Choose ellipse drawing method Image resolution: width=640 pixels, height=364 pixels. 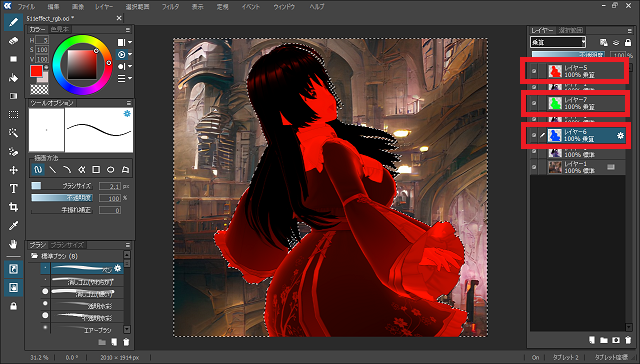[111, 169]
